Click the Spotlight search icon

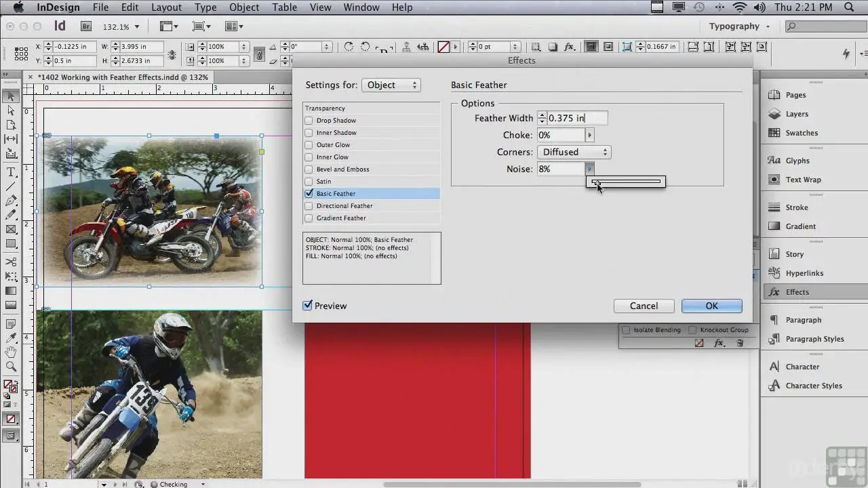[x=849, y=7]
